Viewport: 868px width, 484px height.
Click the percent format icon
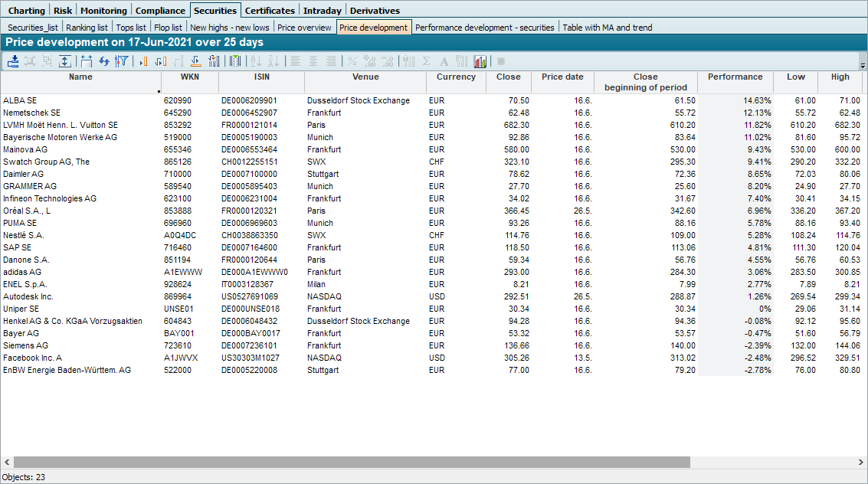(352, 61)
